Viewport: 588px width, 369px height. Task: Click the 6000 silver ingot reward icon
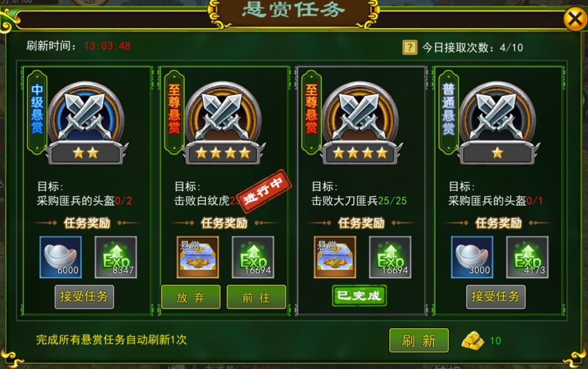pyautogui.click(x=60, y=257)
